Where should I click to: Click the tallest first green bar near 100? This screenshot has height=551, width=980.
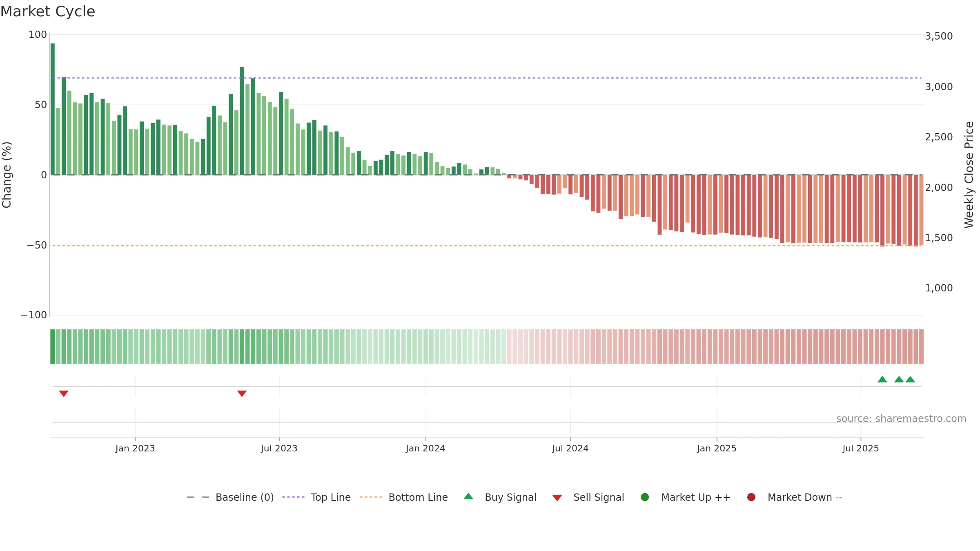tap(53, 109)
